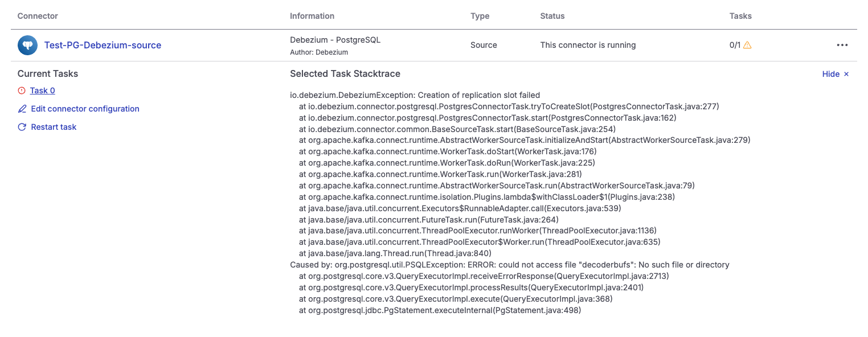This screenshot has height=337, width=868.
Task: Click the Type column header
Action: [480, 16]
